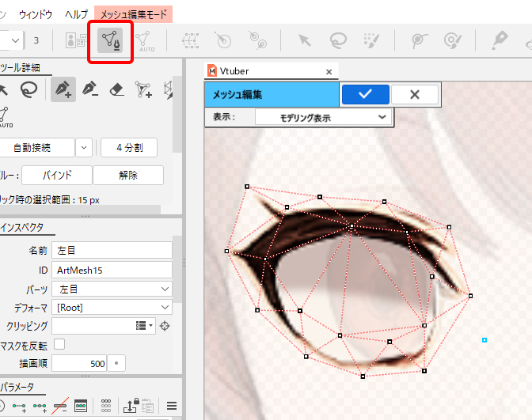Cancel mesh editing with the X button
This screenshot has width=532, height=420.
(414, 94)
